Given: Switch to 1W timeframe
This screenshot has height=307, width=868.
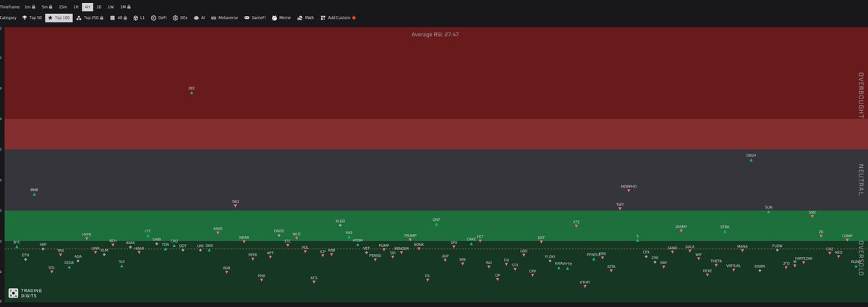Looking at the screenshot, I should pos(110,7).
